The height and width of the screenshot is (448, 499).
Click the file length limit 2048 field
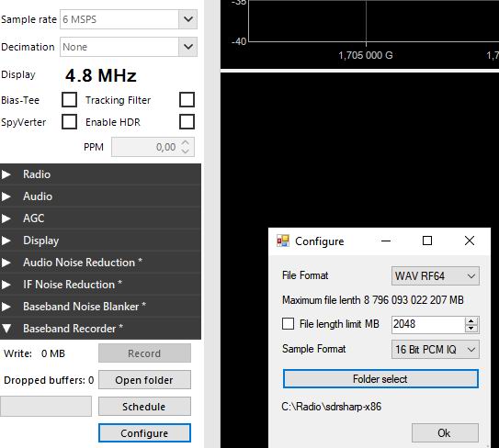pyautogui.click(x=428, y=324)
